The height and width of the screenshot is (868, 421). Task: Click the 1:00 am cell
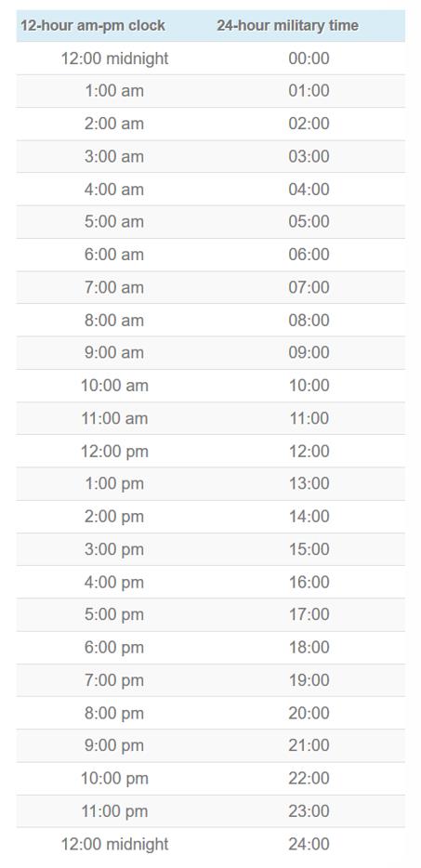(x=114, y=91)
